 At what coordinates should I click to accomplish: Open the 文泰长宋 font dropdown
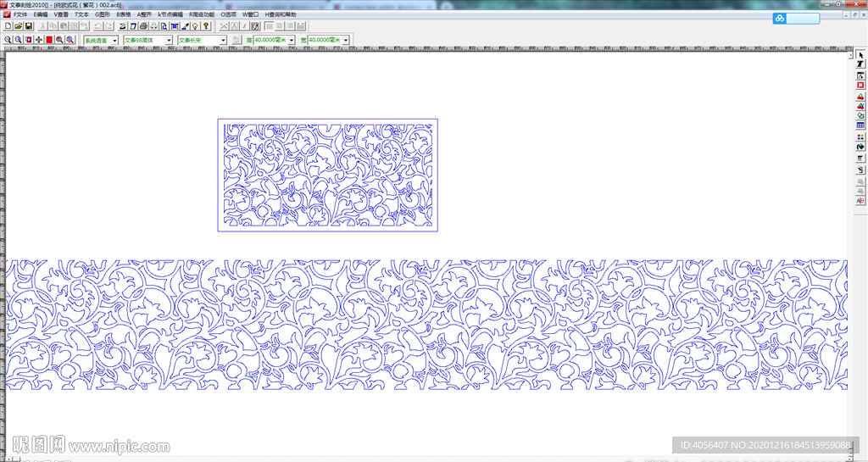tap(223, 41)
